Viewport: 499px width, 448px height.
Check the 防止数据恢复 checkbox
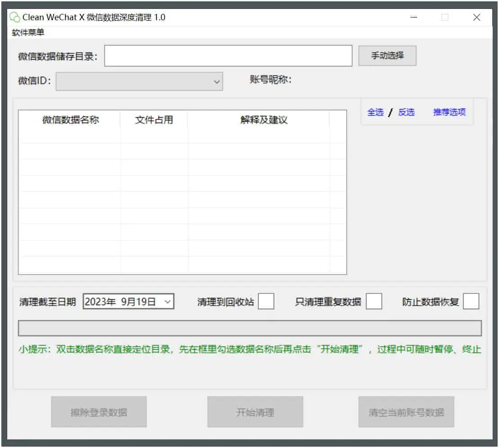click(471, 302)
